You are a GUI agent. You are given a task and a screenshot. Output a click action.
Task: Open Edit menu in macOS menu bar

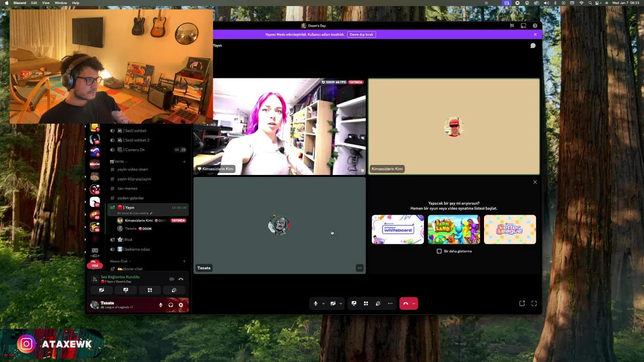pos(34,3)
